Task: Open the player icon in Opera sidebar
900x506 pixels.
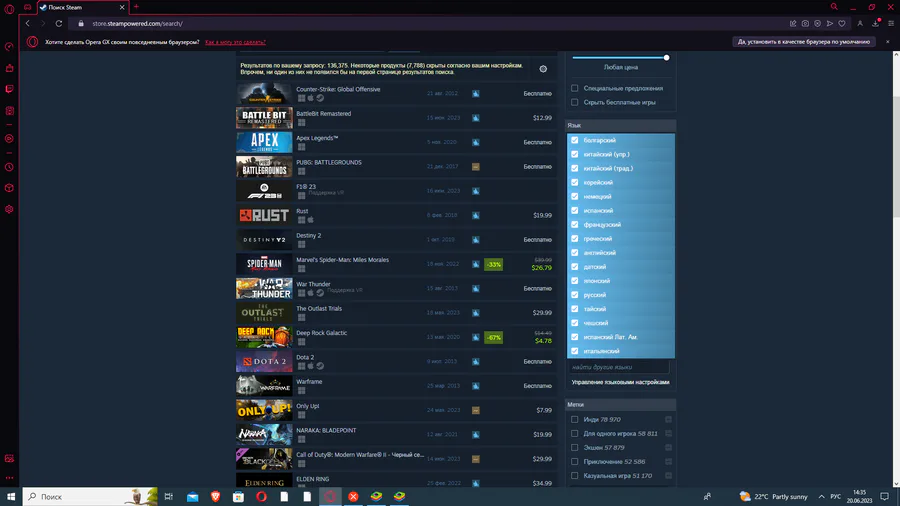Action: pyautogui.click(x=9, y=138)
